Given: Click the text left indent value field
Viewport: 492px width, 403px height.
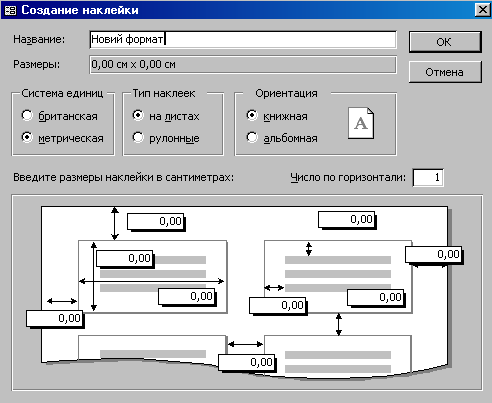Looking at the screenshot, I should [278, 305].
